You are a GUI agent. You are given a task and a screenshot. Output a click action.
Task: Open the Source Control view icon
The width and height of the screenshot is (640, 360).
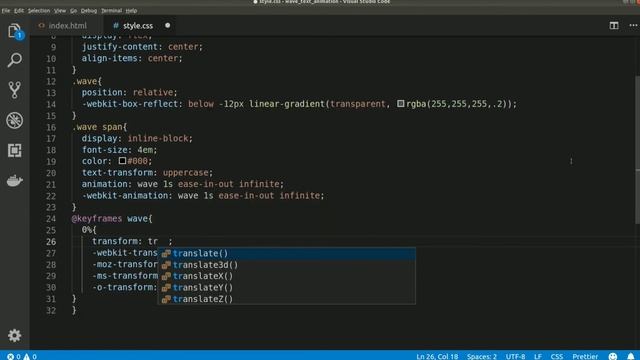pyautogui.click(x=15, y=90)
